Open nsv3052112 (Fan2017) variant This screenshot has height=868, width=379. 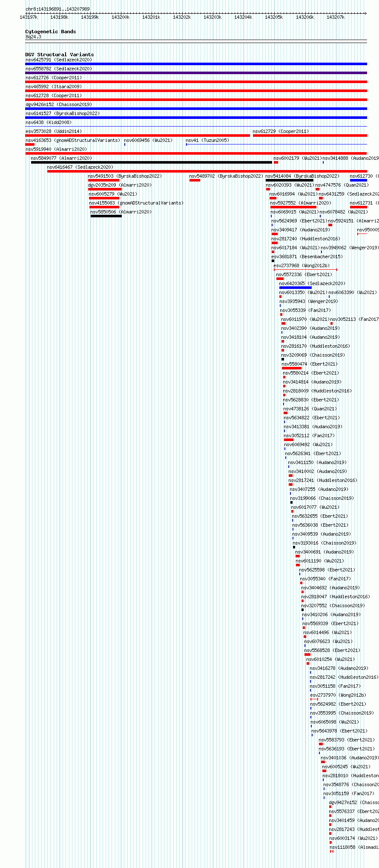tap(310, 435)
